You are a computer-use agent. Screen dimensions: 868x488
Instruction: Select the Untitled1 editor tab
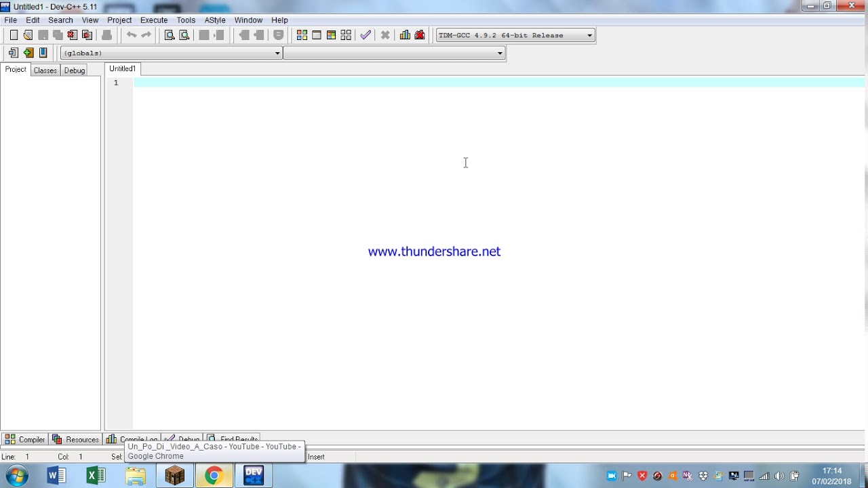[123, 68]
